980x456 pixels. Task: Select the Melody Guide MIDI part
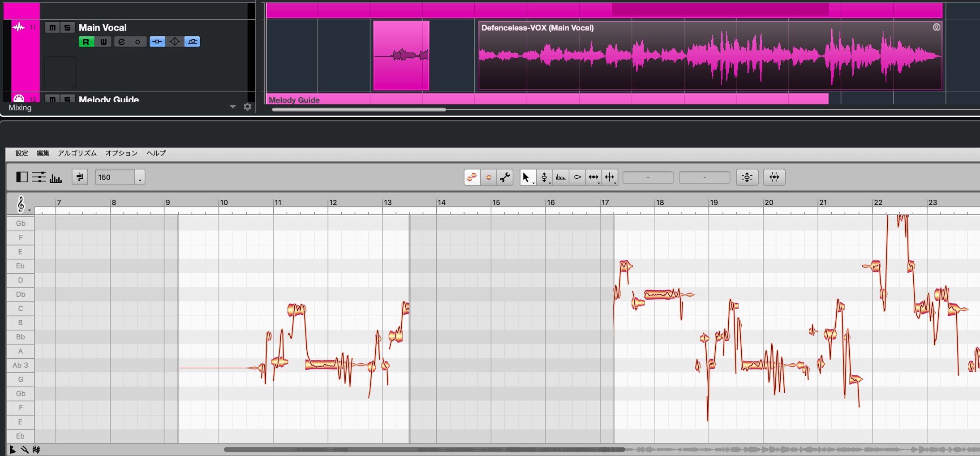pos(547,99)
